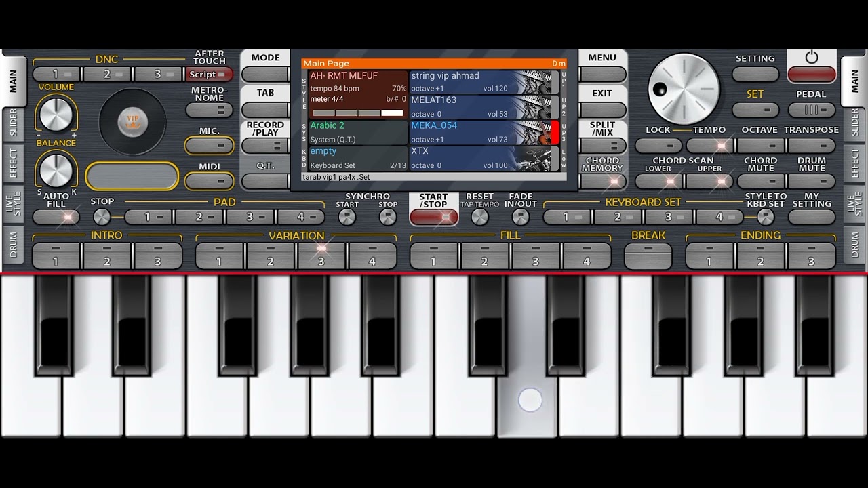868x488 pixels.
Task: Tap the power button icon
Action: 812,58
